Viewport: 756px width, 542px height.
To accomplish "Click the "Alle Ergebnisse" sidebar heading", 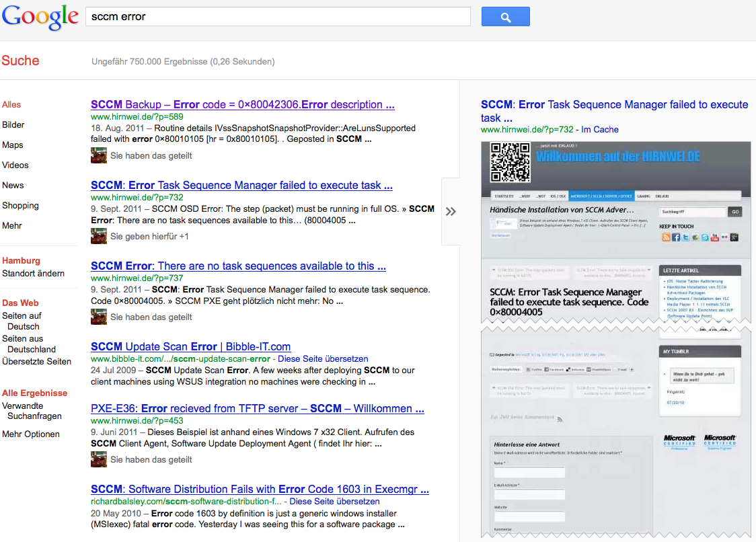I will click(x=35, y=393).
